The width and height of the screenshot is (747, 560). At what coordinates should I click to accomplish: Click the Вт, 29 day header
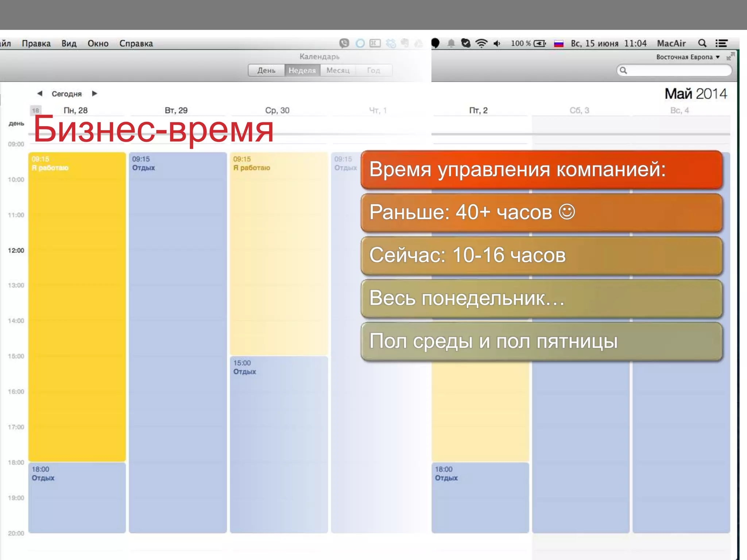(x=176, y=110)
